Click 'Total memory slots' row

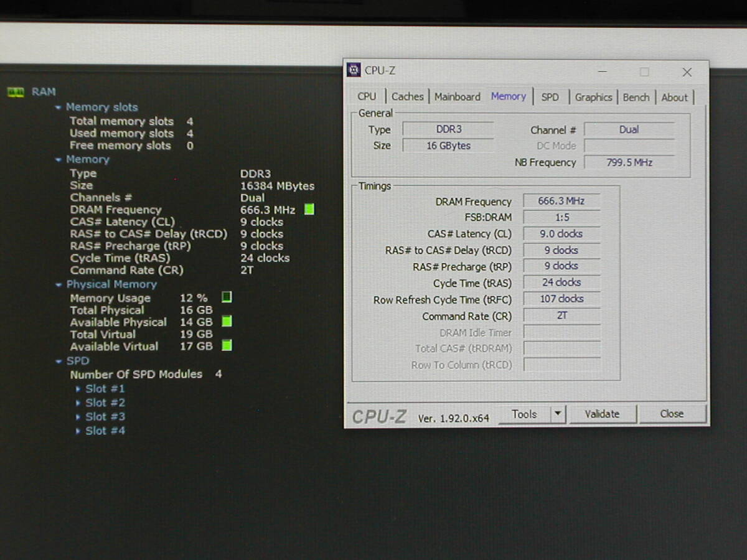(131, 121)
